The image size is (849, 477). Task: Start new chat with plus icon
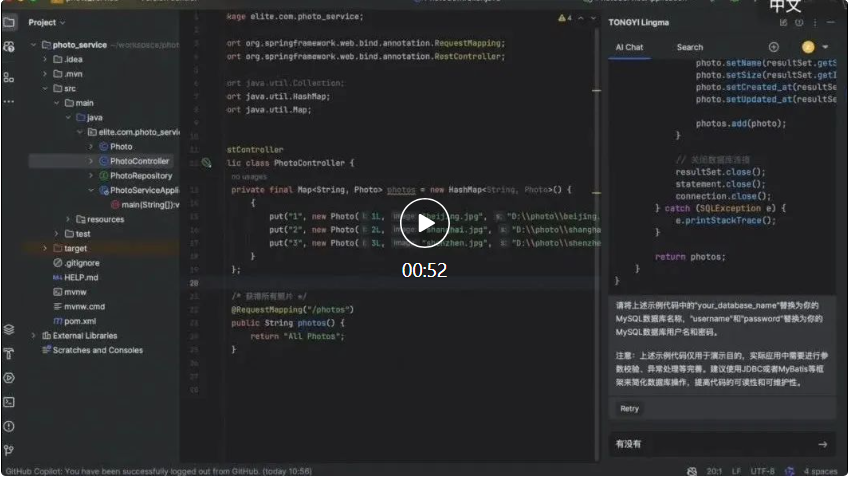[774, 47]
